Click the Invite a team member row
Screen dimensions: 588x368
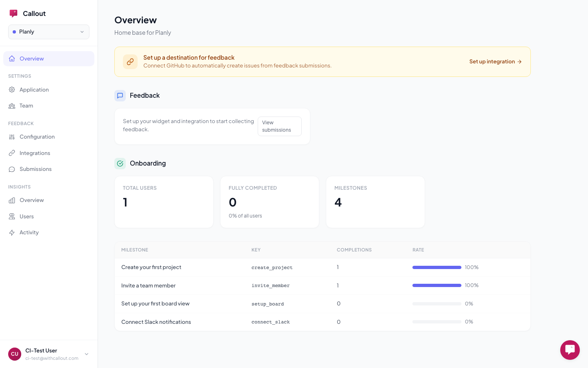click(x=148, y=285)
